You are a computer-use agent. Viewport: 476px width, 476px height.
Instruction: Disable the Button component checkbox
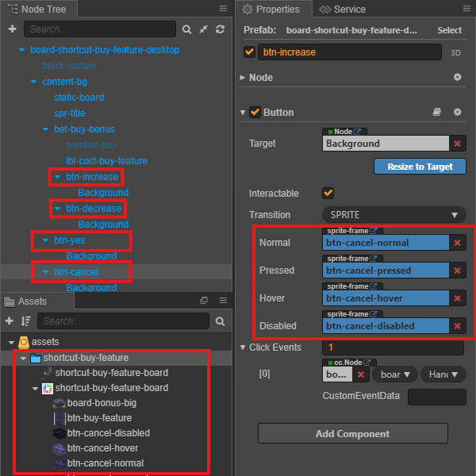coord(255,112)
